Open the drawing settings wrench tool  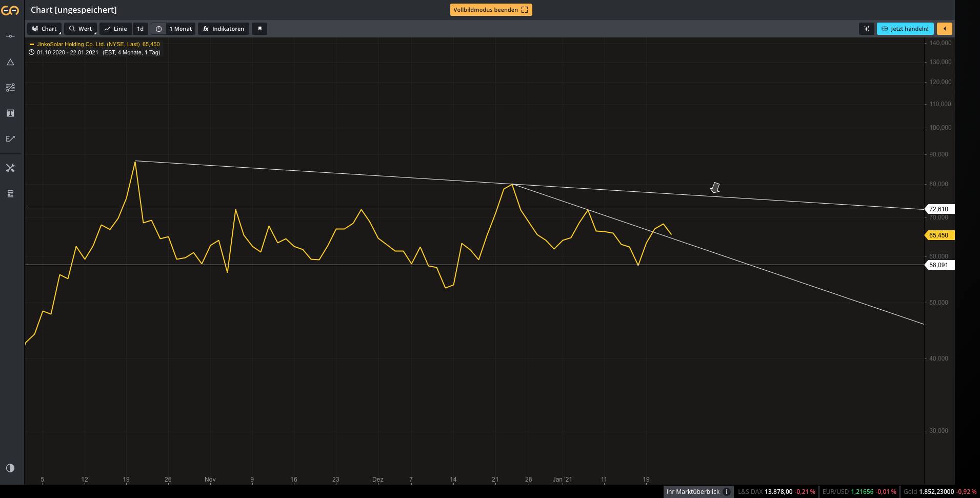tap(10, 168)
